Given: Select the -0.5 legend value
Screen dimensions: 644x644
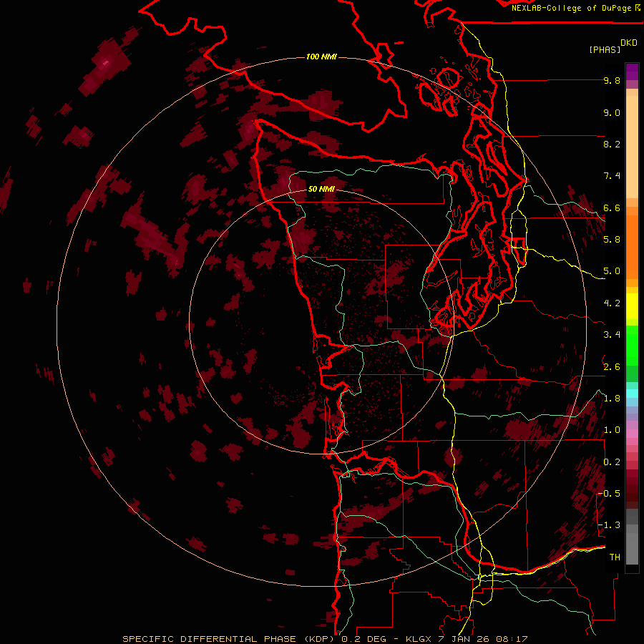Looking at the screenshot, I should (610, 494).
